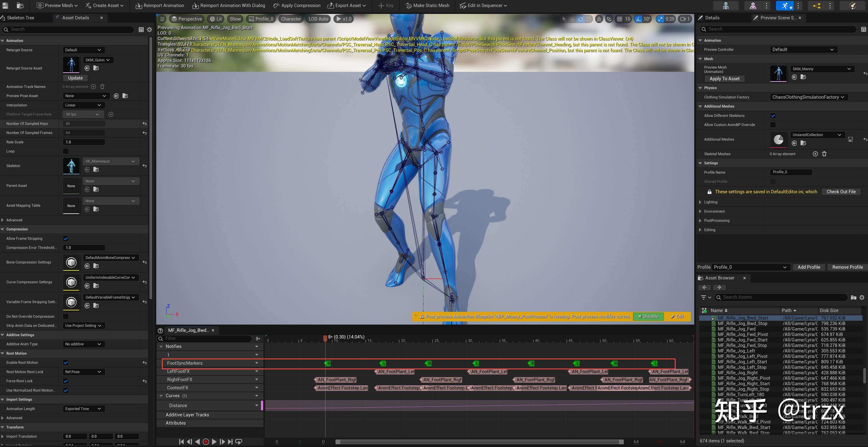This screenshot has height=447, width=868.
Task: Uncheck Allow Different Skeletons
Action: click(773, 115)
